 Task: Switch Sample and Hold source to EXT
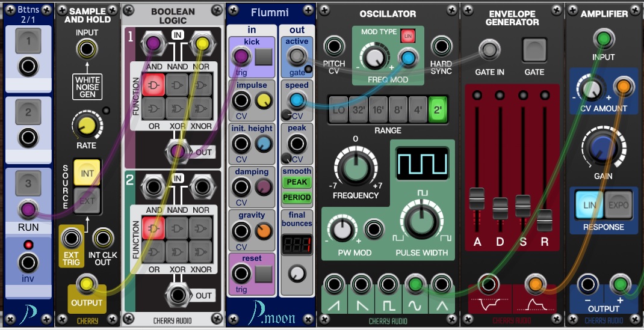87,201
